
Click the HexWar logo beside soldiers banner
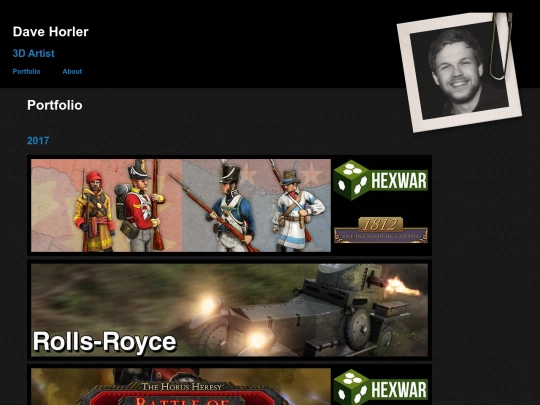point(381,180)
